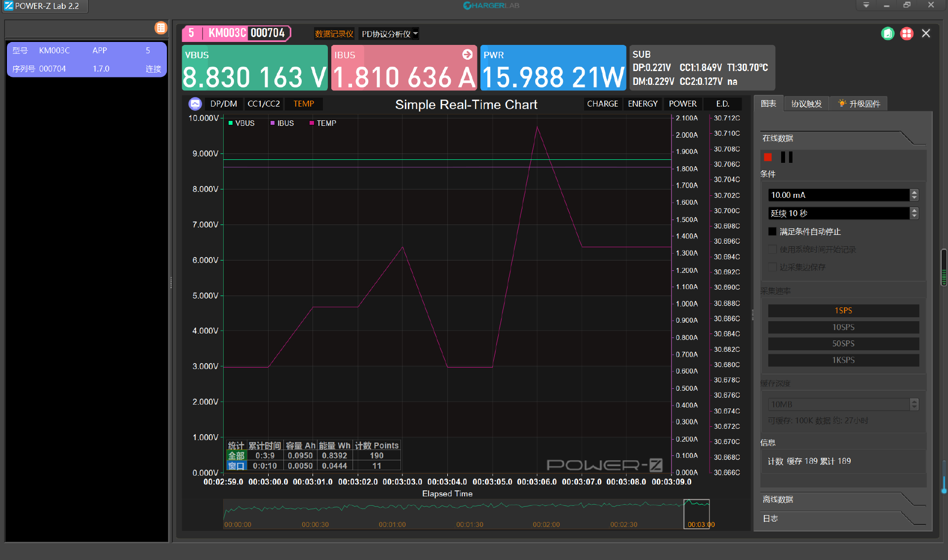Enable the 满足条件自动停止 checkbox
This screenshot has width=948, height=560.
(772, 231)
